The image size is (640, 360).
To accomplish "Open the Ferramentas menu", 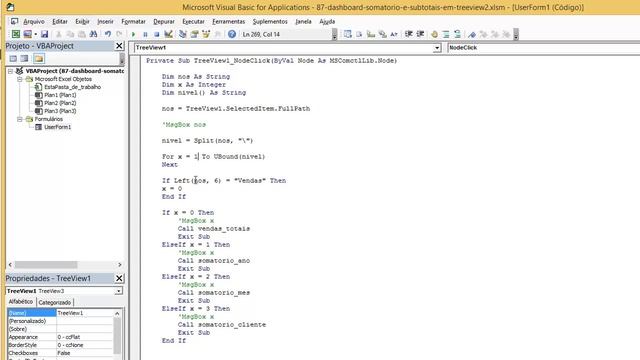I will pos(229,21).
